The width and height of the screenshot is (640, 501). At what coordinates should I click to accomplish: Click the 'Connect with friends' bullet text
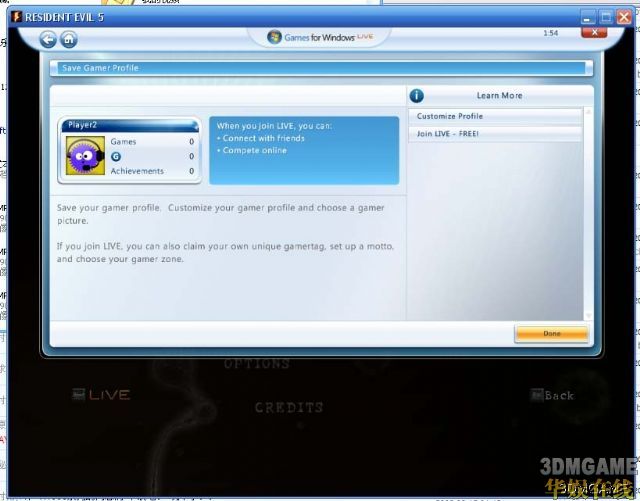pyautogui.click(x=264, y=138)
